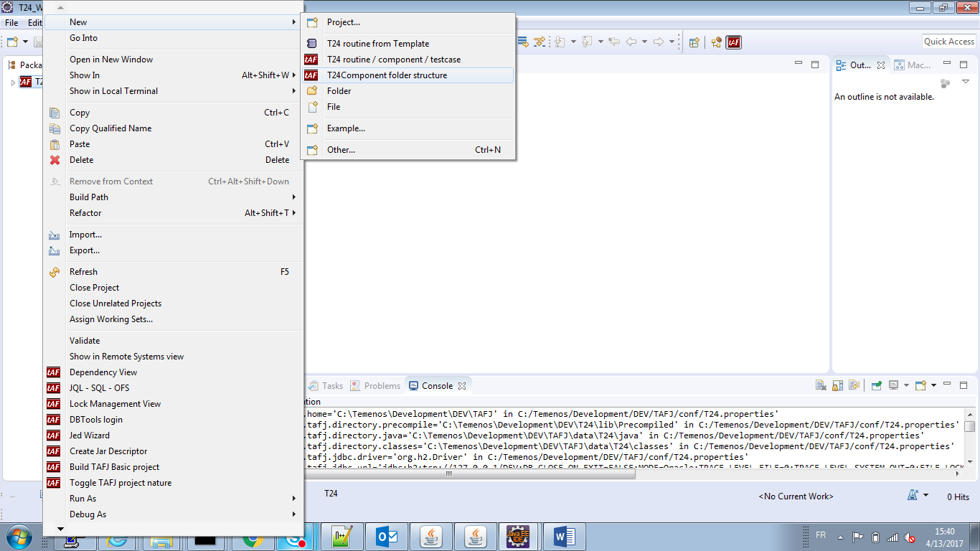This screenshot has width=980, height=551.
Task: Open Outlook from the taskbar
Action: tap(387, 537)
